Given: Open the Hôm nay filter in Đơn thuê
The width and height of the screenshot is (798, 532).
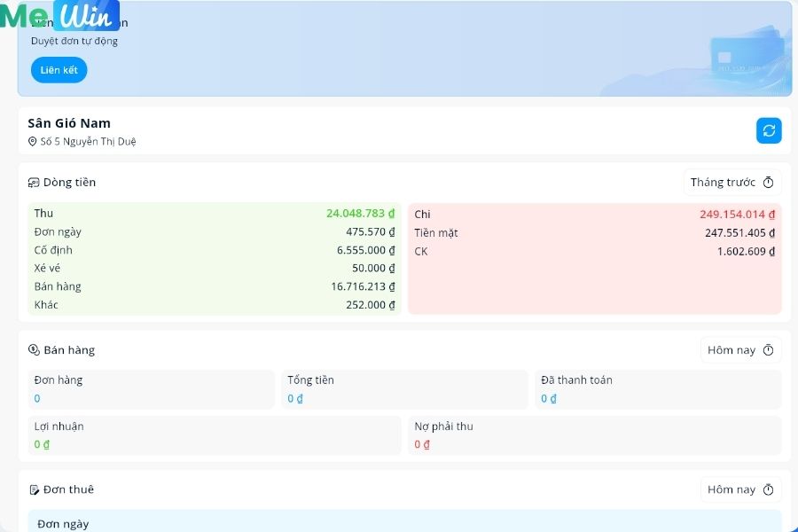Looking at the screenshot, I should click(x=740, y=489).
